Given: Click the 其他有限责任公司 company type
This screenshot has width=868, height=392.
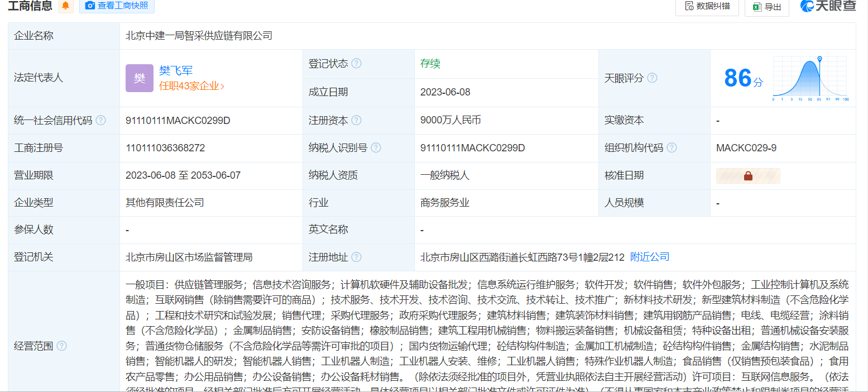Looking at the screenshot, I should pyautogui.click(x=165, y=203).
